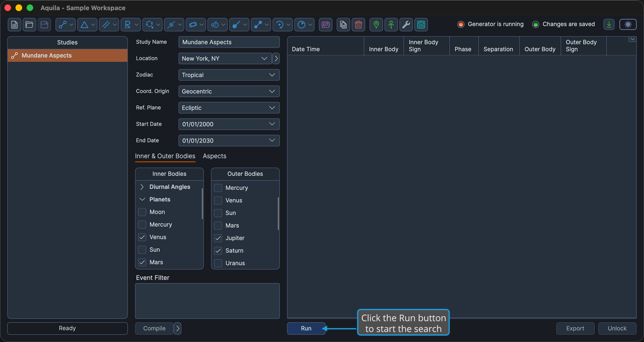Screen dimensions: 644x342
Task: Click the arrow button beside Location
Action: tap(276, 58)
